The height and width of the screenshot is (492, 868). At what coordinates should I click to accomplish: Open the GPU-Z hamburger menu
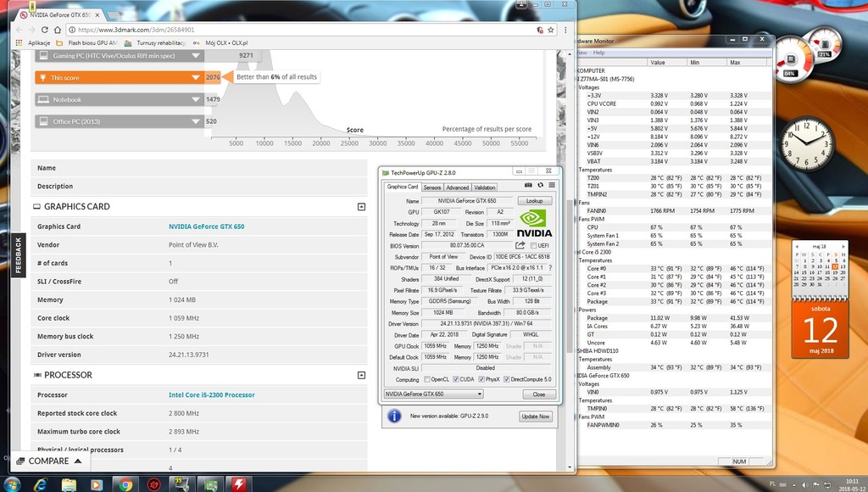(552, 185)
